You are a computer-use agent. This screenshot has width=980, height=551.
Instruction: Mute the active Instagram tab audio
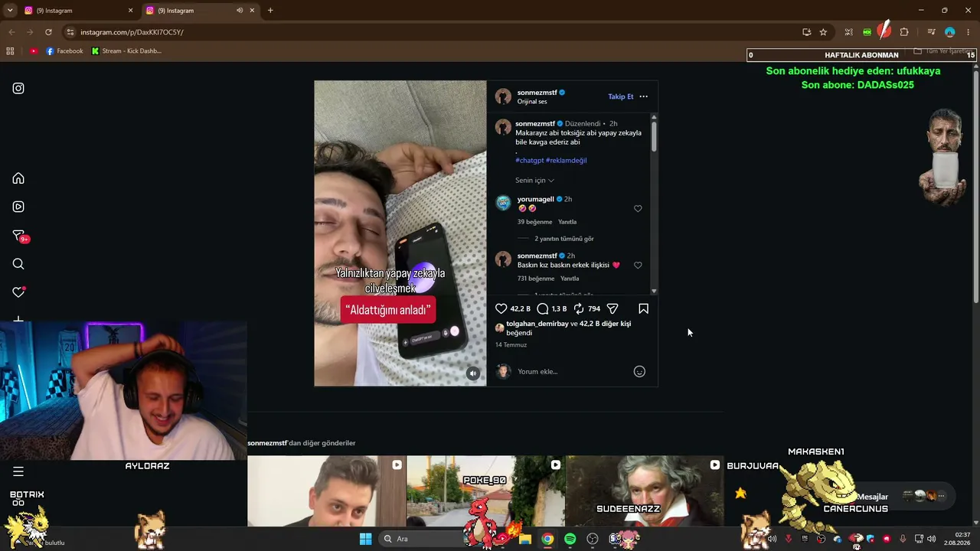coord(240,11)
